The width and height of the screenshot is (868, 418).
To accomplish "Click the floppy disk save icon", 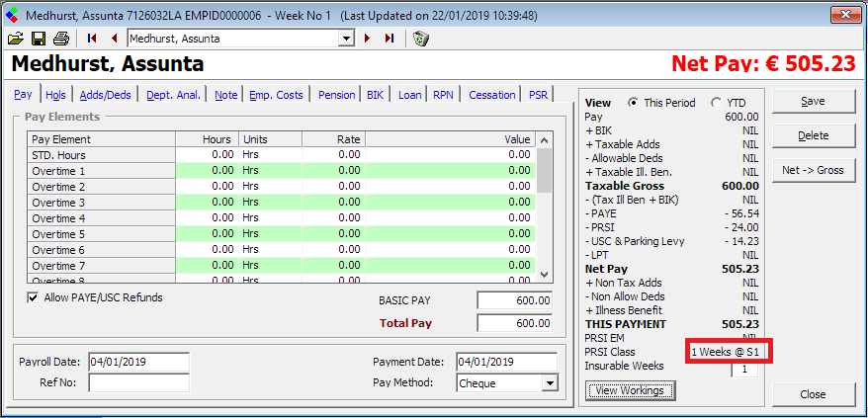I will (x=39, y=39).
